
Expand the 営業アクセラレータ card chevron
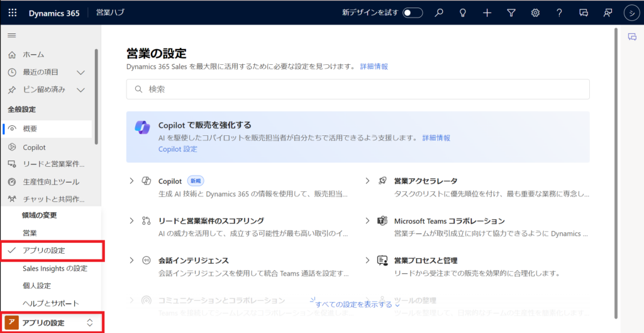pyautogui.click(x=367, y=181)
